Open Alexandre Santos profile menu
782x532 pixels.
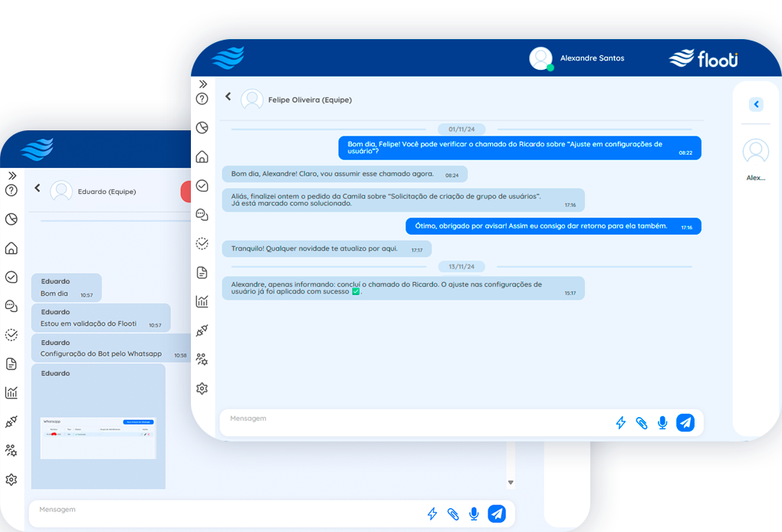(577, 58)
